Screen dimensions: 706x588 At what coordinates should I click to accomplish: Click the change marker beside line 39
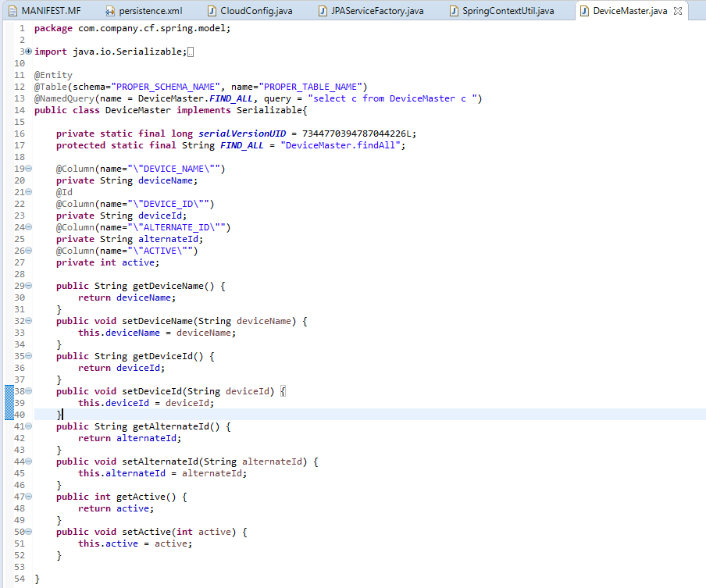point(9,403)
